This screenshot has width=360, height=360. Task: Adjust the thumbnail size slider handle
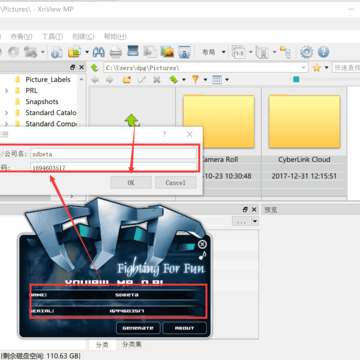pos(296,79)
